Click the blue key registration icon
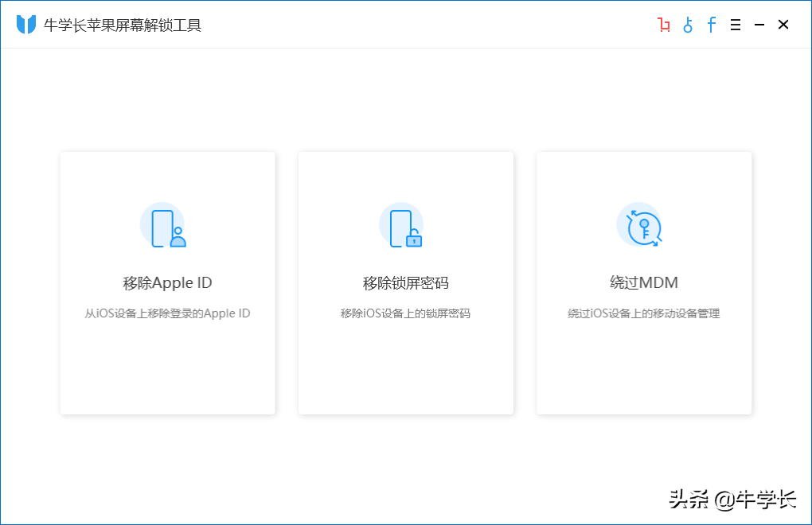 pyautogui.click(x=687, y=25)
